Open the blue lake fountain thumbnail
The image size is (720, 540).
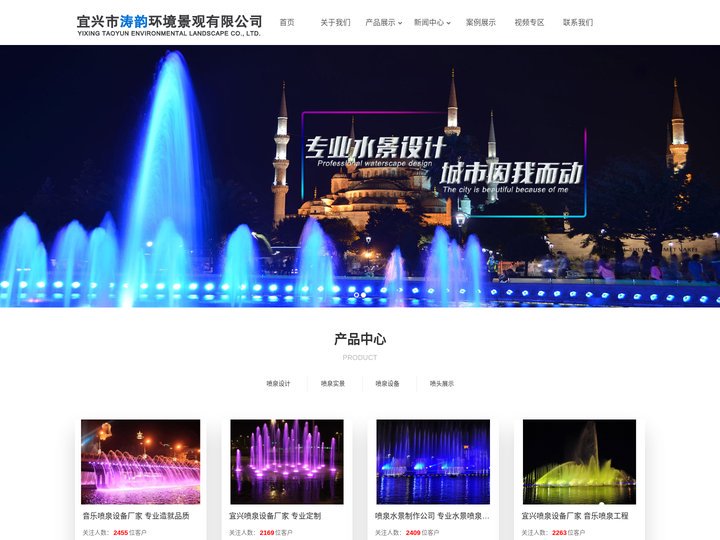tap(433, 461)
